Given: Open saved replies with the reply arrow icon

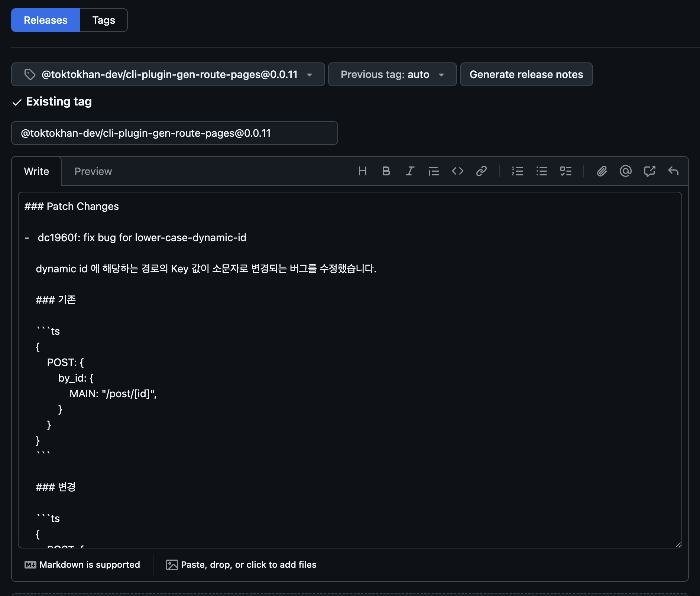Looking at the screenshot, I should (673, 171).
